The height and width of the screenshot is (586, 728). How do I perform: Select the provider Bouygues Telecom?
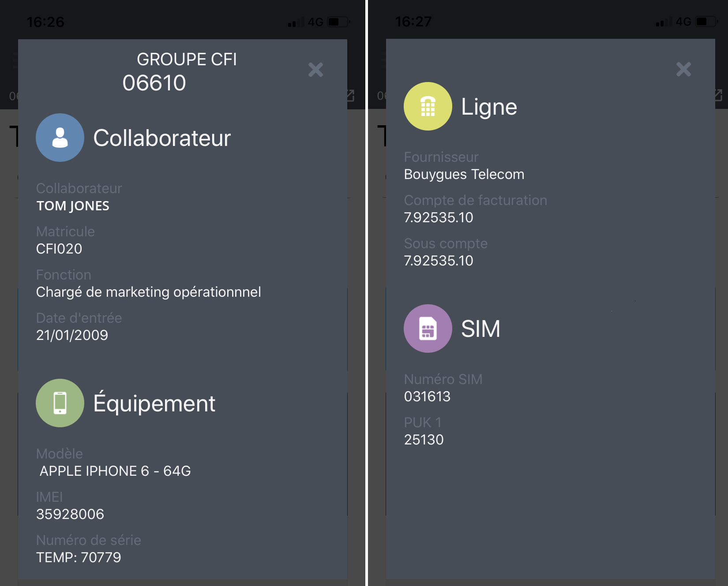pos(464,175)
